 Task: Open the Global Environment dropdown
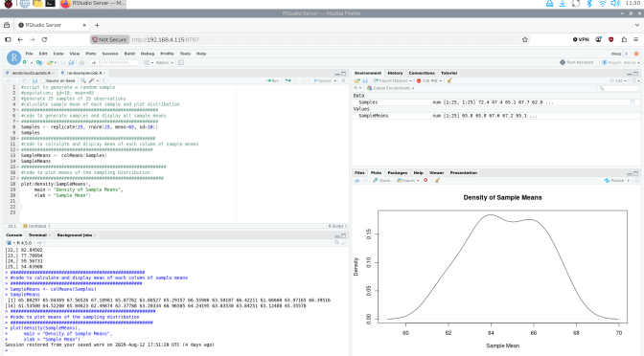coord(391,88)
